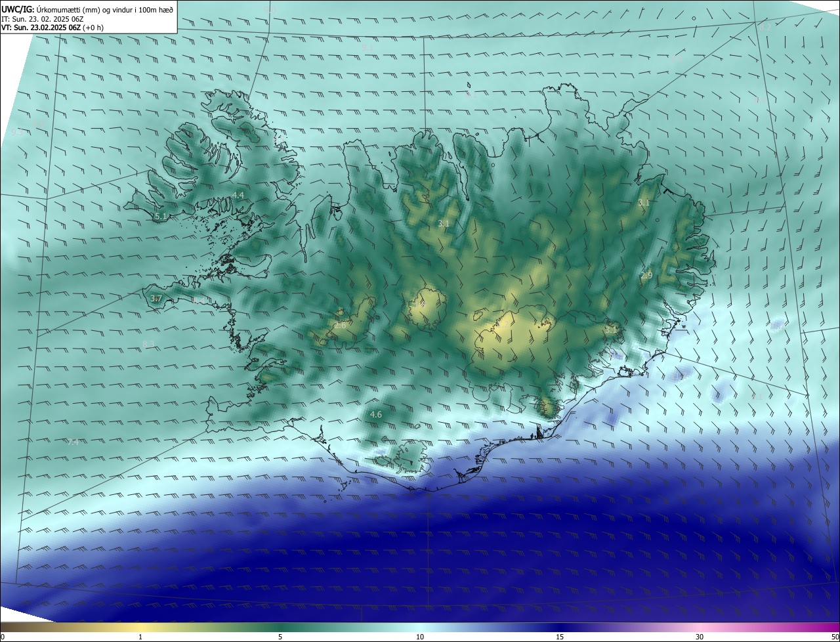
Task: Click the faint map value label '7.4'
Action: tap(72, 442)
